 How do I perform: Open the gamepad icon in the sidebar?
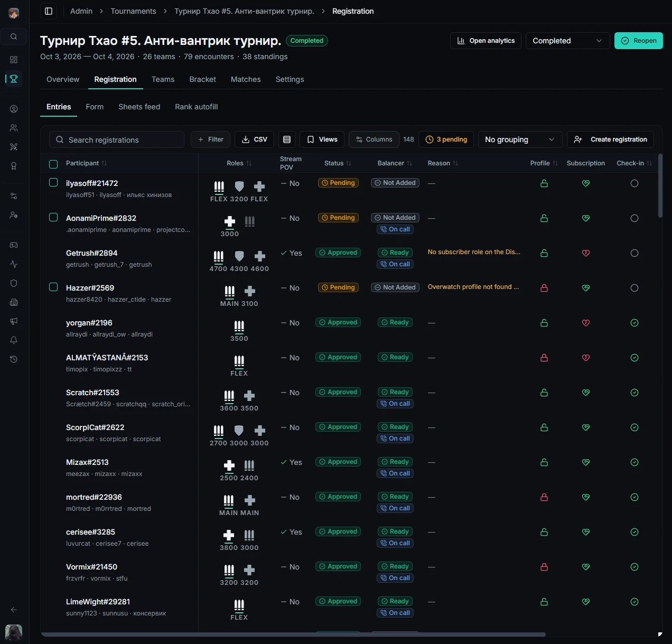[x=14, y=245]
